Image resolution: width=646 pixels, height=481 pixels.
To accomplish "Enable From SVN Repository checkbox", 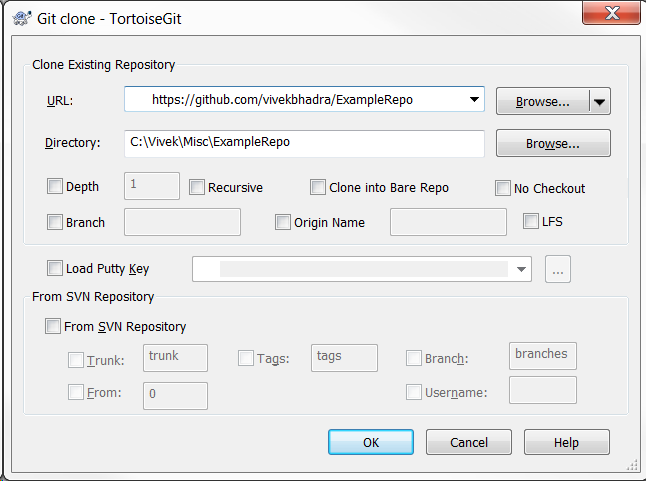I will [x=53, y=326].
